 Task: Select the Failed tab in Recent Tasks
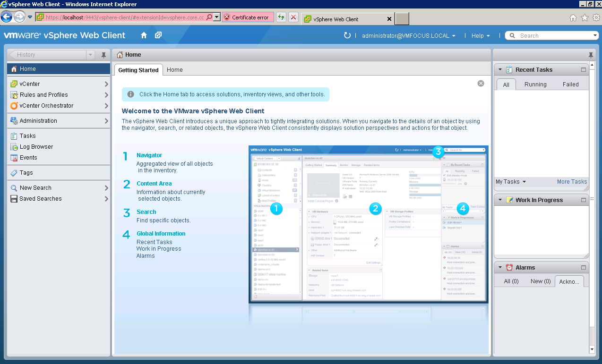tap(570, 85)
